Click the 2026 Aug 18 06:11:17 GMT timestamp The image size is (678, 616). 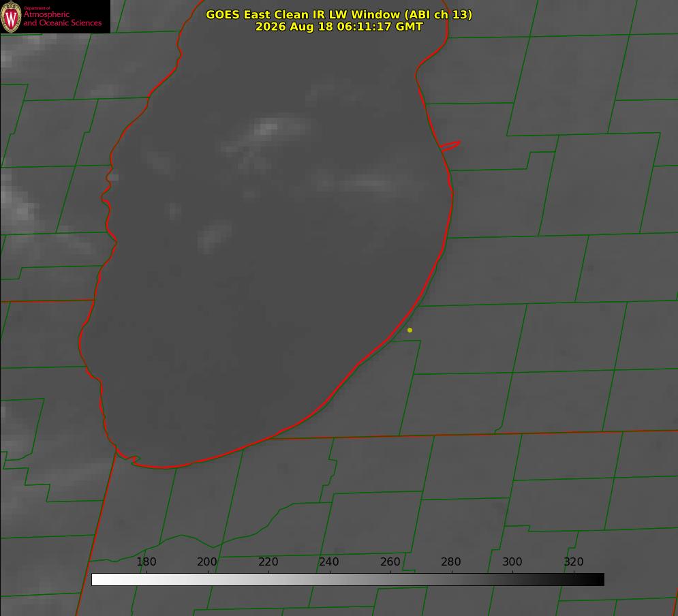pyautogui.click(x=339, y=27)
